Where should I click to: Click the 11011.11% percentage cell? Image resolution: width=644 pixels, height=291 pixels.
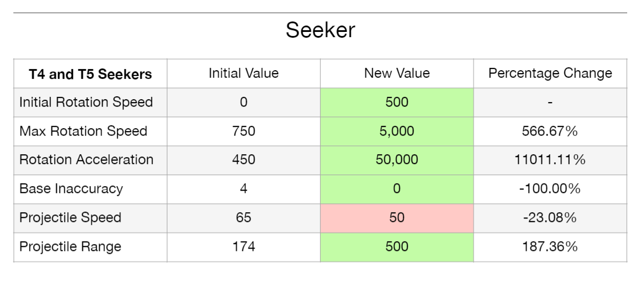point(550,159)
